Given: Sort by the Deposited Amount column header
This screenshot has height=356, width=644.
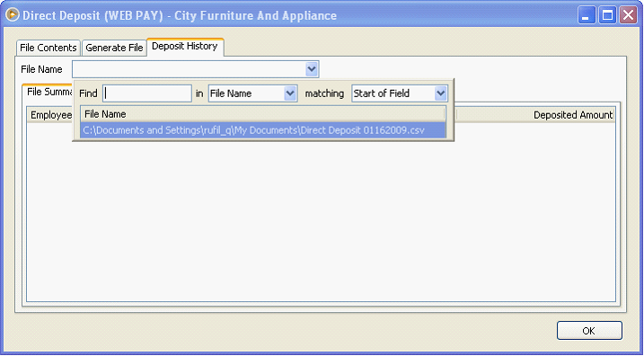Looking at the screenshot, I should click(535, 115).
